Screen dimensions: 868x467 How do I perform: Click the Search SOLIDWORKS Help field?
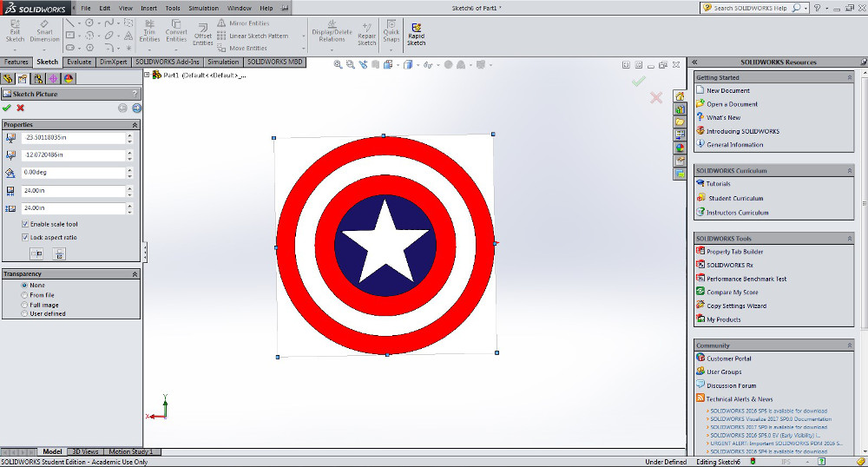tap(750, 9)
